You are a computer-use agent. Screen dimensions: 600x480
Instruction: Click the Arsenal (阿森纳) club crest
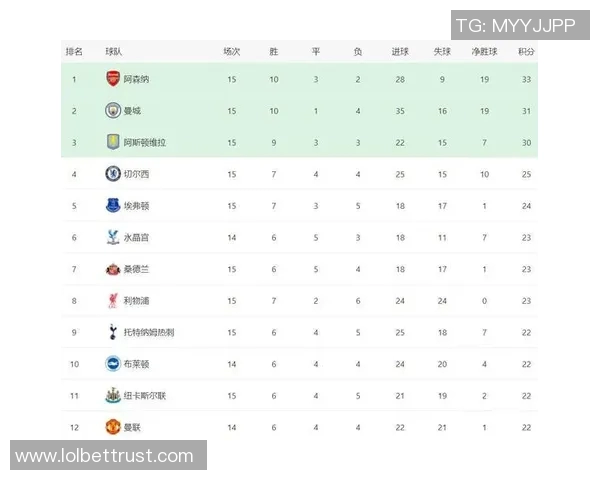(x=113, y=79)
